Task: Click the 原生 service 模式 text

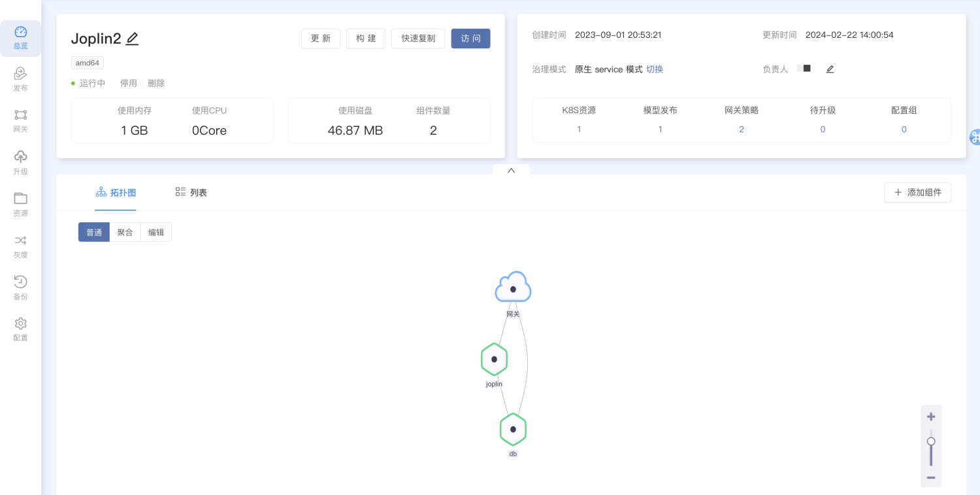Action: tap(609, 69)
